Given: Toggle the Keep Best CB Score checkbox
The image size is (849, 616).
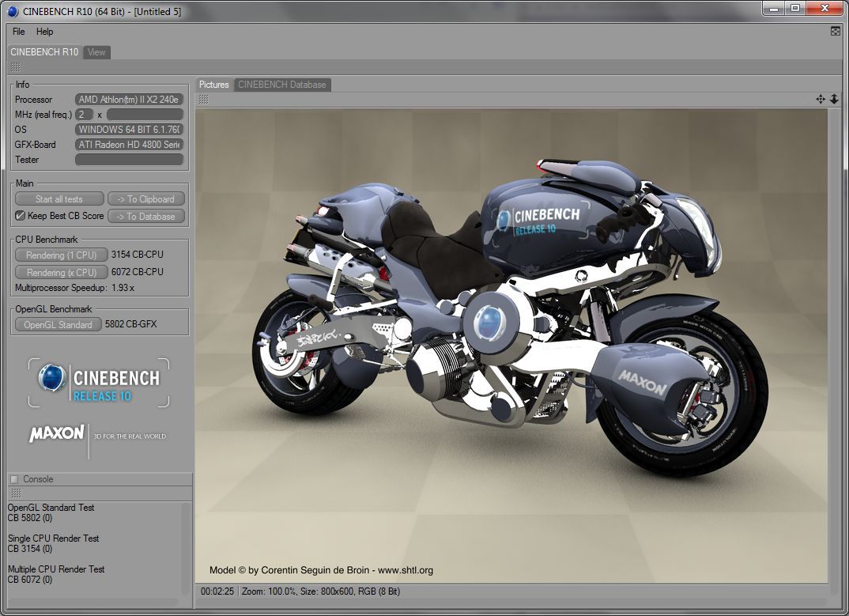Looking at the screenshot, I should click(x=21, y=216).
